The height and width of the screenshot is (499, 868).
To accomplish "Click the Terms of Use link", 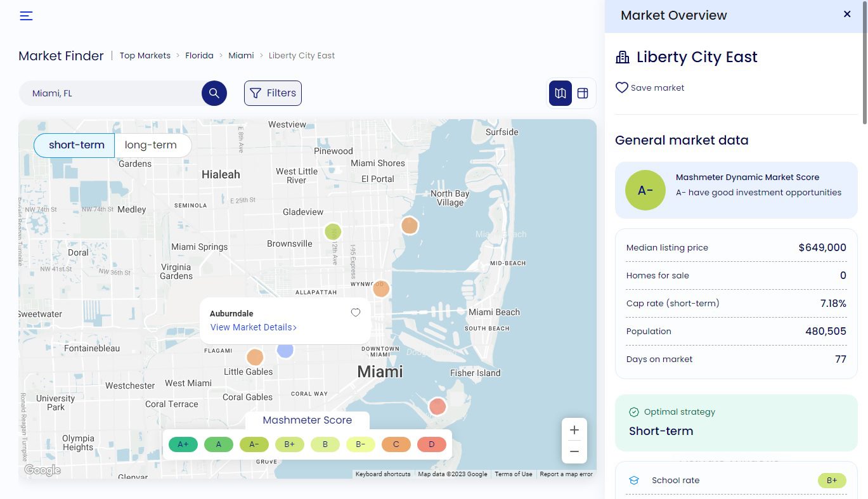I will coord(513,474).
